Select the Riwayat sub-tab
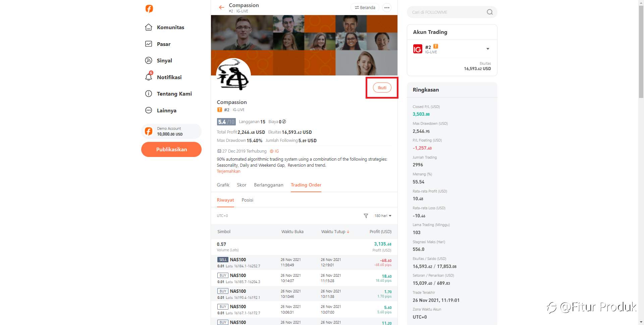Screen dimensions: 644x325 coord(225,200)
